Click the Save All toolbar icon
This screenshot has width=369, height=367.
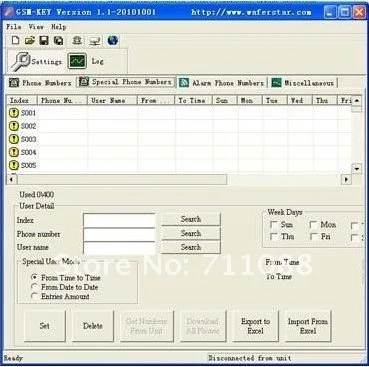point(59,41)
